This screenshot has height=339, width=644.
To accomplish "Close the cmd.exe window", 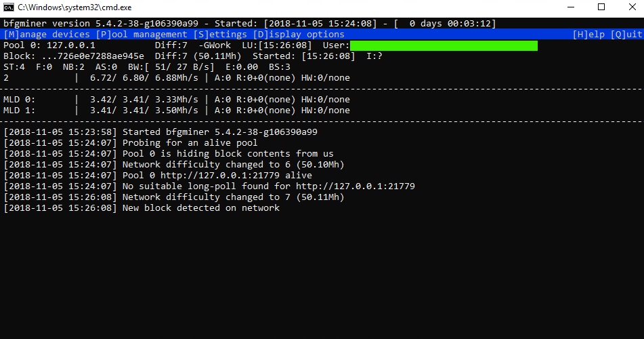I will 632,7.
